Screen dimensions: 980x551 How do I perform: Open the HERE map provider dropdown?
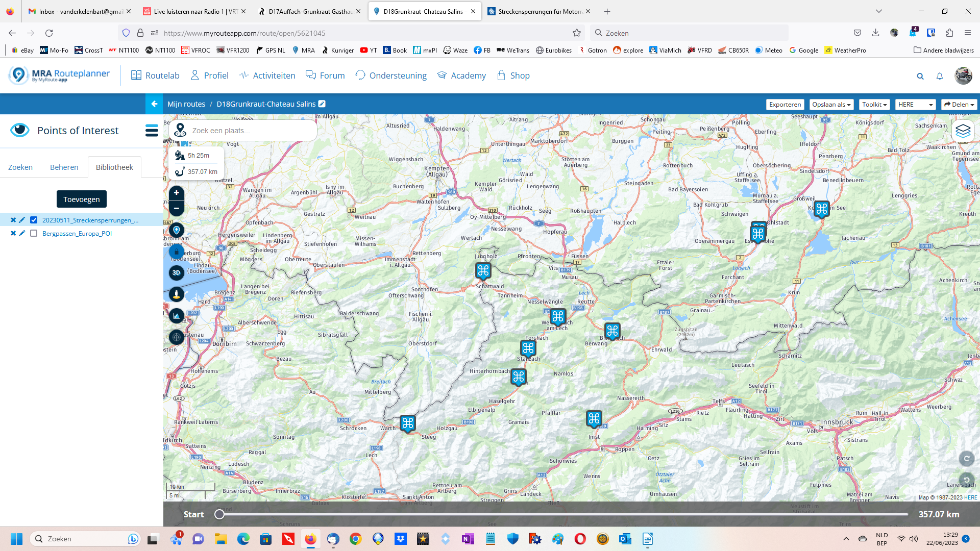point(916,105)
